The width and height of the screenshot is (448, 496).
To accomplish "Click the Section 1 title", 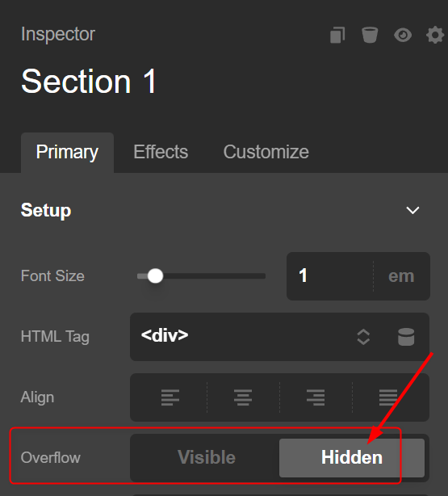I will [89, 82].
